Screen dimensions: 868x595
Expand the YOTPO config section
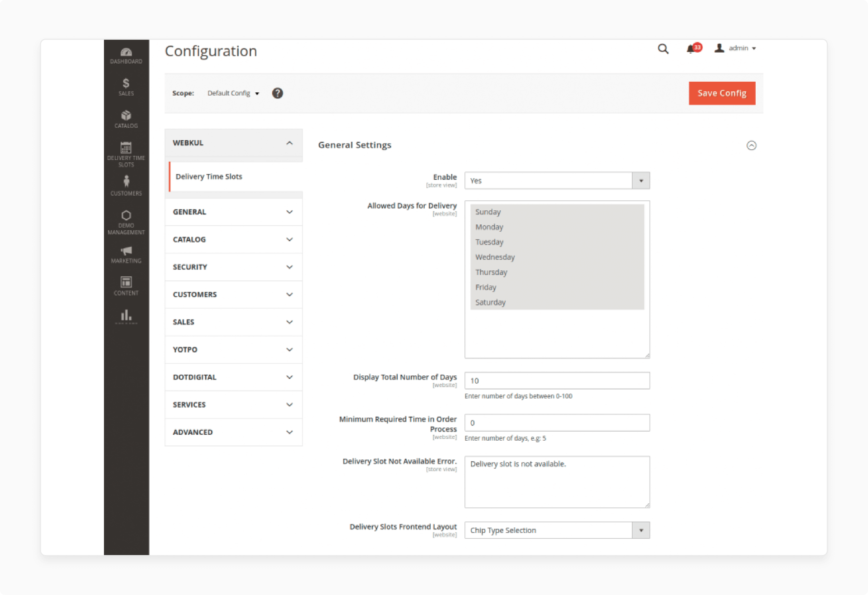tap(233, 349)
